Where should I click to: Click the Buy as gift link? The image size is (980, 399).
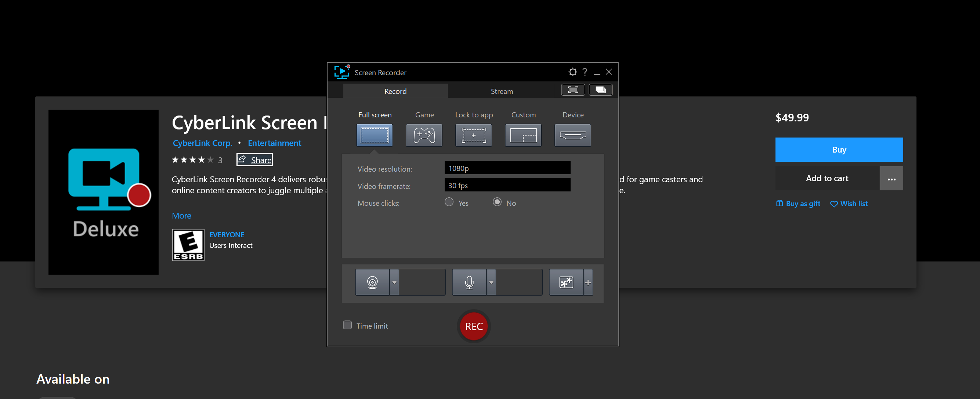tap(798, 204)
